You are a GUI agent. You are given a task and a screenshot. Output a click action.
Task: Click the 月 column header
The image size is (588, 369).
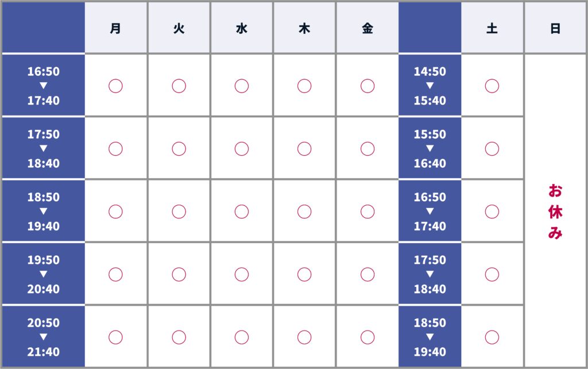(115, 28)
